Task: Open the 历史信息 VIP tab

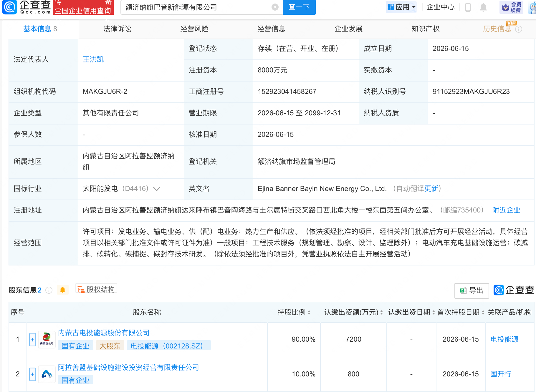Action: coord(497,29)
